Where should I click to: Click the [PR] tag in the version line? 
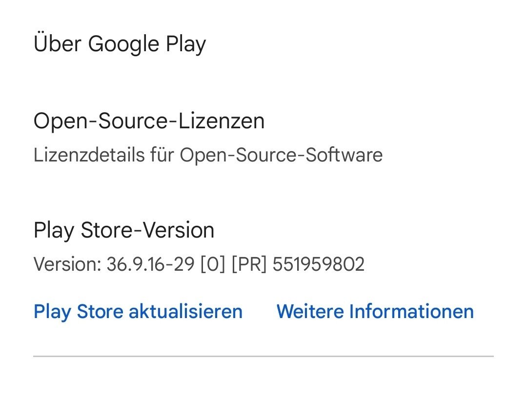(x=249, y=264)
